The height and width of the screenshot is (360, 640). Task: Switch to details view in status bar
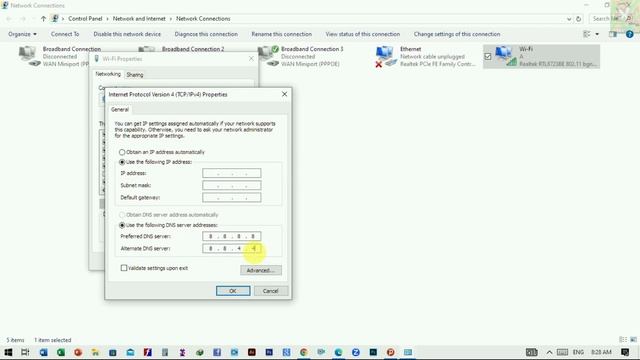pyautogui.click(x=623, y=340)
